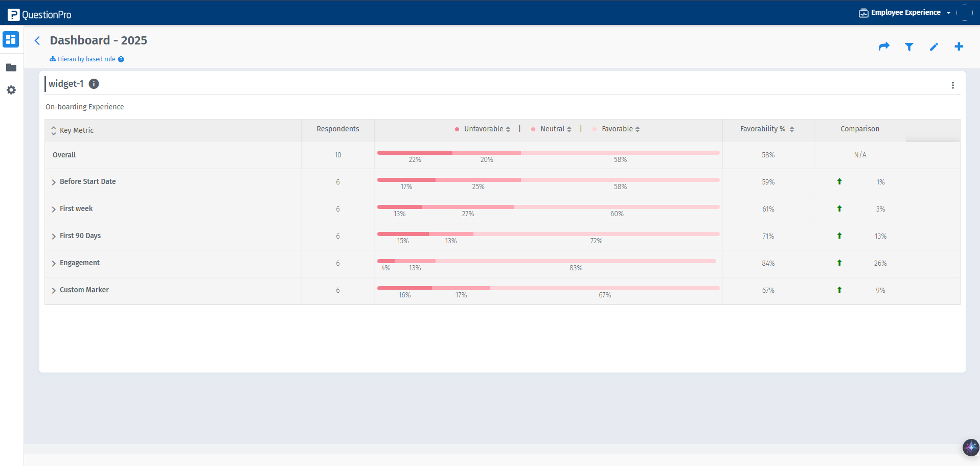This screenshot has height=466, width=980.
Task: Expand the First 90 Days row
Action: [54, 237]
